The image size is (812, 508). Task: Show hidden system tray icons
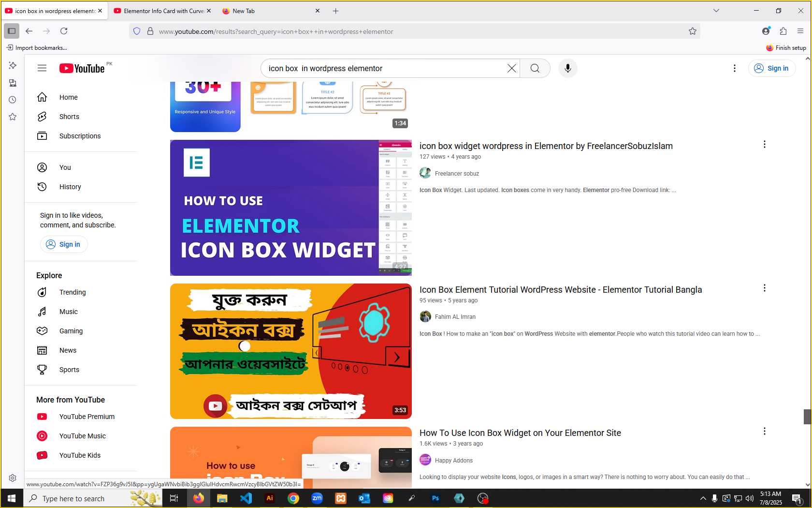(x=703, y=498)
